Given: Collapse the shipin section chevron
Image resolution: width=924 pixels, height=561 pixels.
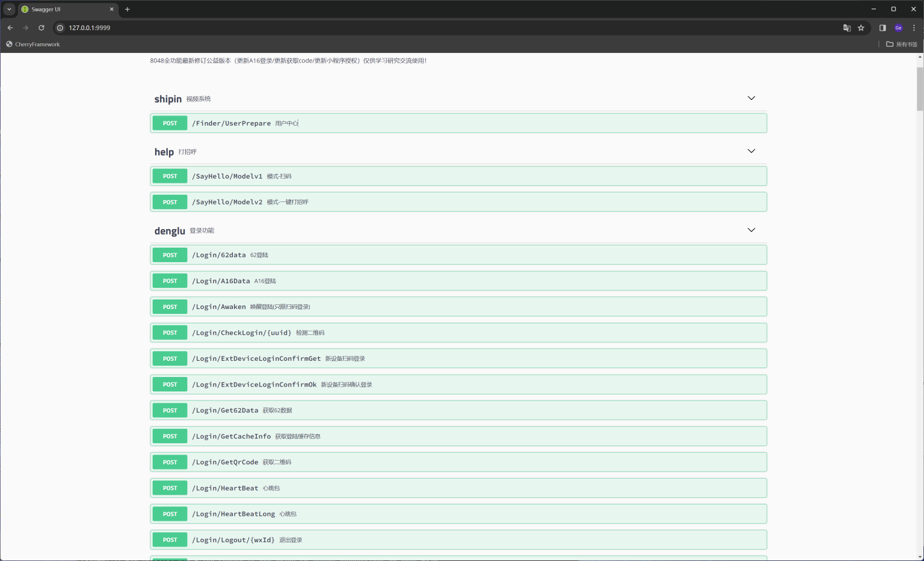Looking at the screenshot, I should click(x=751, y=98).
